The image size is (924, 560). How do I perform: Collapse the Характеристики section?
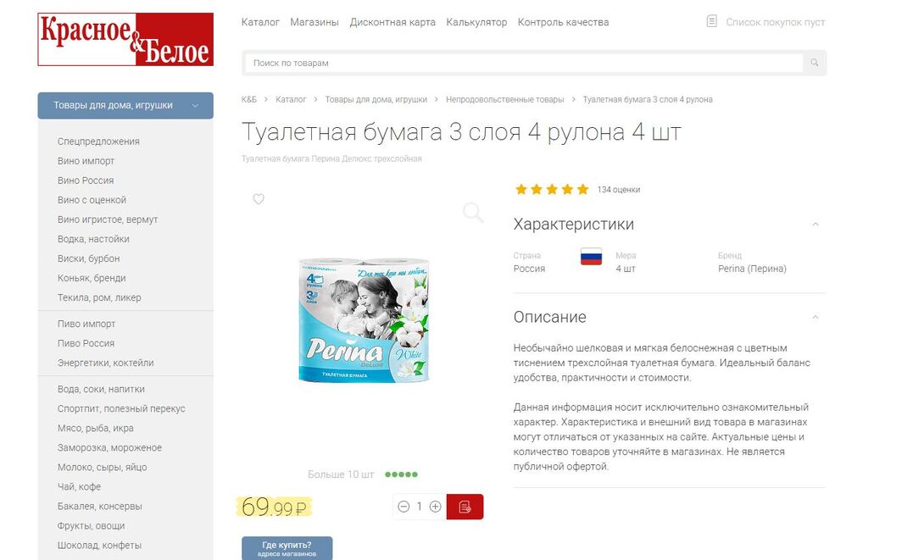point(815,225)
